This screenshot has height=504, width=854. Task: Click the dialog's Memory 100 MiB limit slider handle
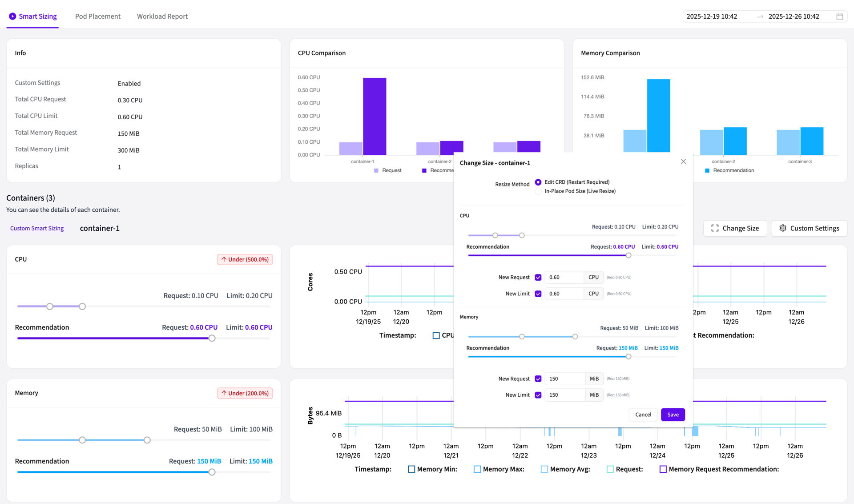coord(575,337)
